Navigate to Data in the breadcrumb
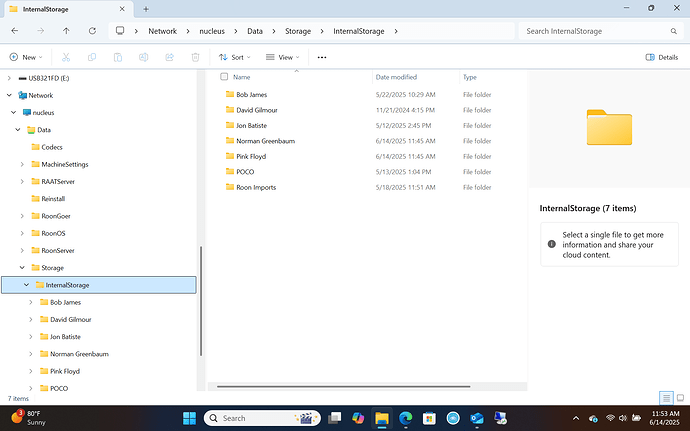Screen dimensions: 690x431 [255, 31]
